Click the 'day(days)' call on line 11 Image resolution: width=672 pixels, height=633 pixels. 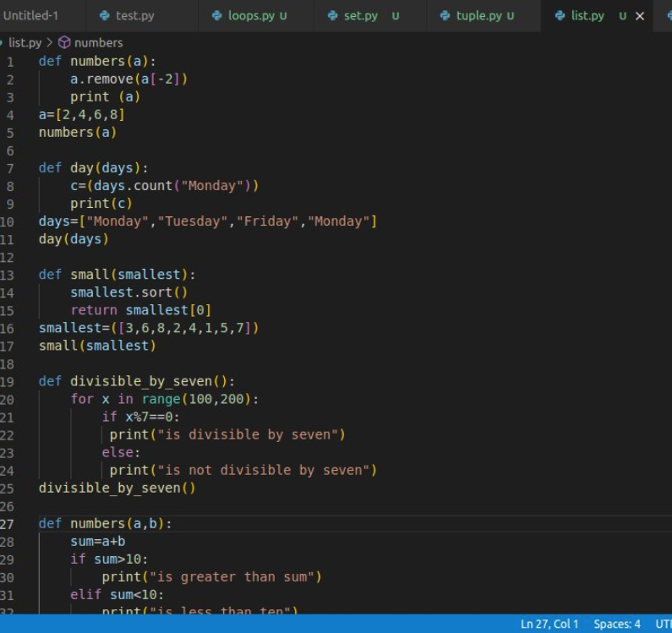pyautogui.click(x=74, y=238)
